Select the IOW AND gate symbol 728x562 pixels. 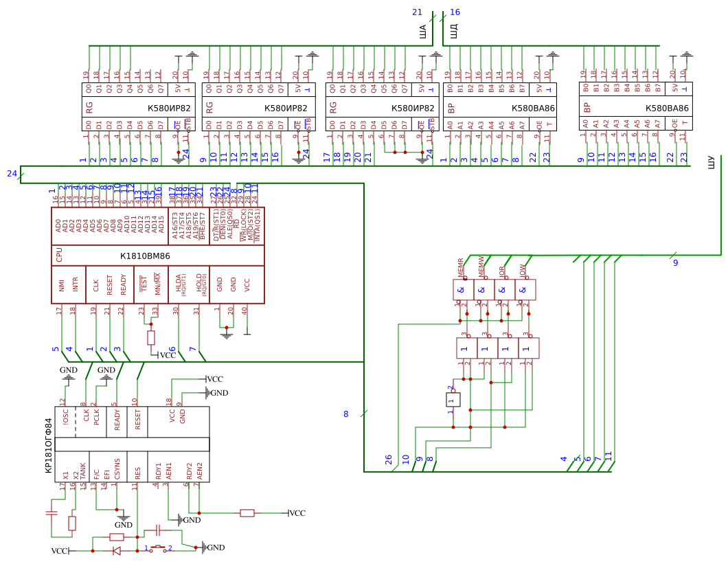525,290
